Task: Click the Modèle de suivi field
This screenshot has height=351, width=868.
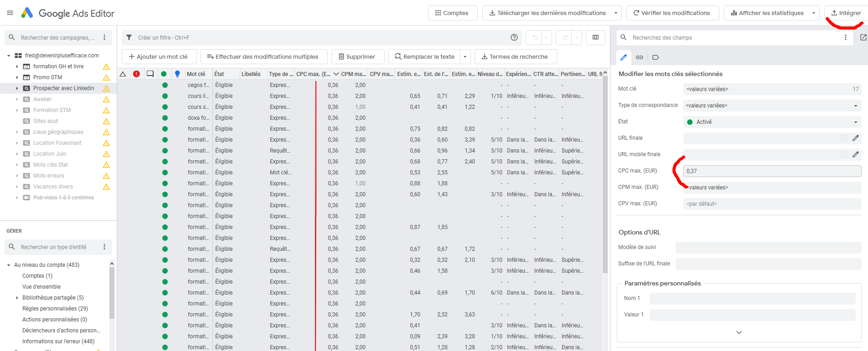Action: tap(769, 247)
